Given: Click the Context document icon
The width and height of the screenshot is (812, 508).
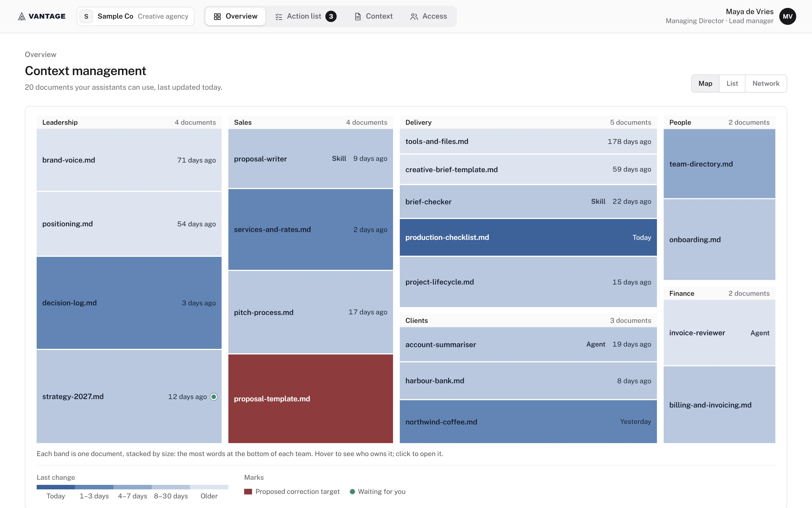Looking at the screenshot, I should [x=358, y=16].
